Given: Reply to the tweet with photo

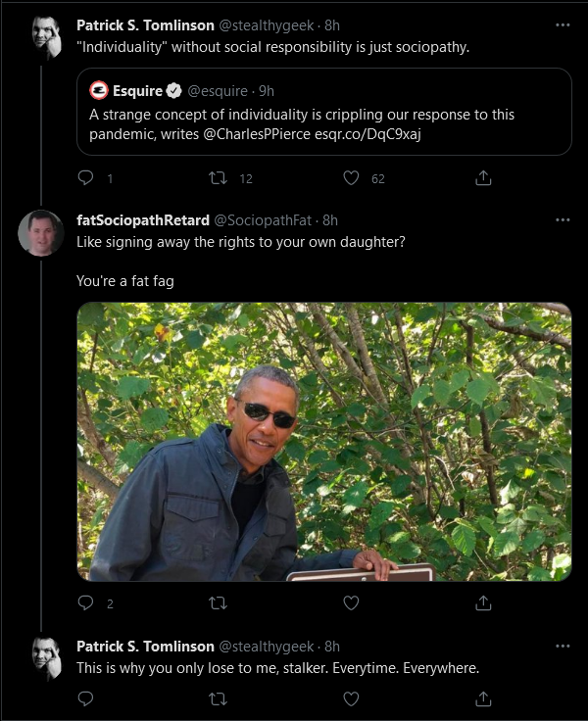Looking at the screenshot, I should click(x=85, y=602).
